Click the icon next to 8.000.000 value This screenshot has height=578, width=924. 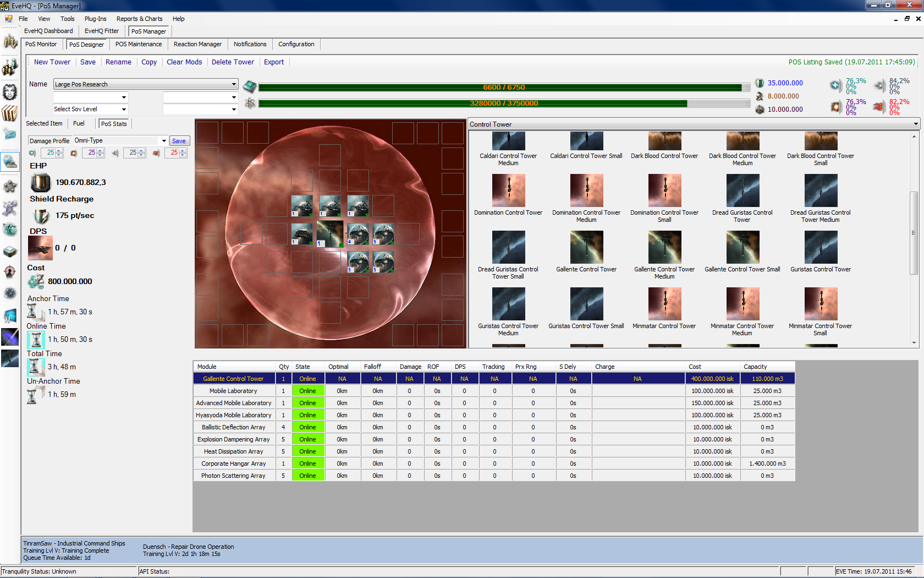pyautogui.click(x=760, y=96)
